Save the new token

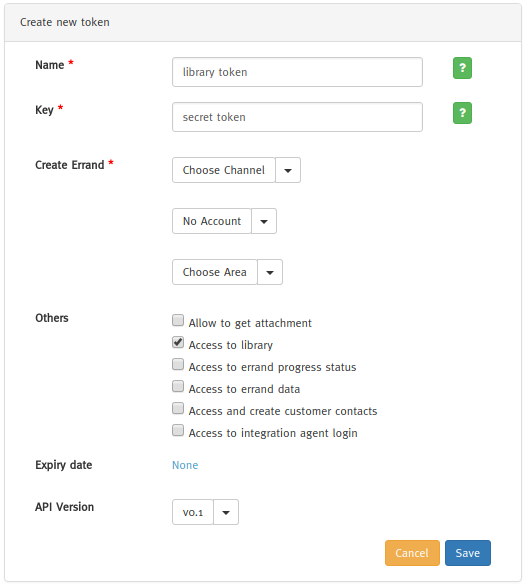pos(468,553)
